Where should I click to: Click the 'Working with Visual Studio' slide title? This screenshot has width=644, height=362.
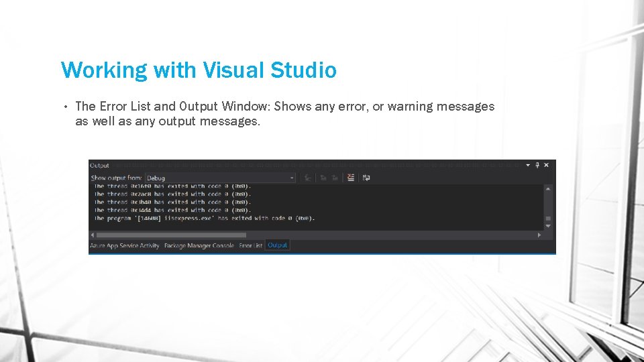pyautogui.click(x=199, y=70)
